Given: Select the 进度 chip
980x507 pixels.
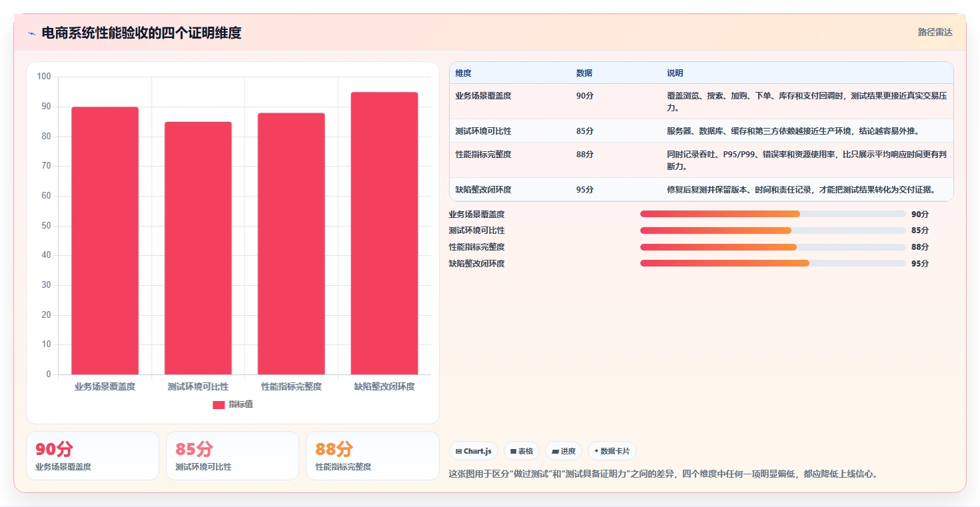Looking at the screenshot, I should pyautogui.click(x=564, y=451).
